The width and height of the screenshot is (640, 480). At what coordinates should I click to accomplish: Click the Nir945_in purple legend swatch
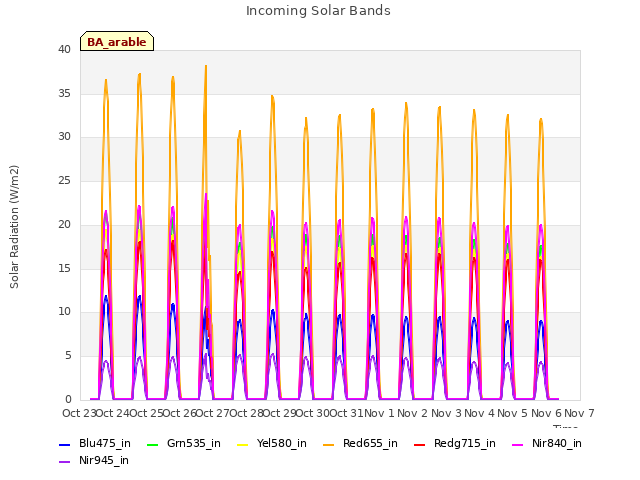(64, 462)
